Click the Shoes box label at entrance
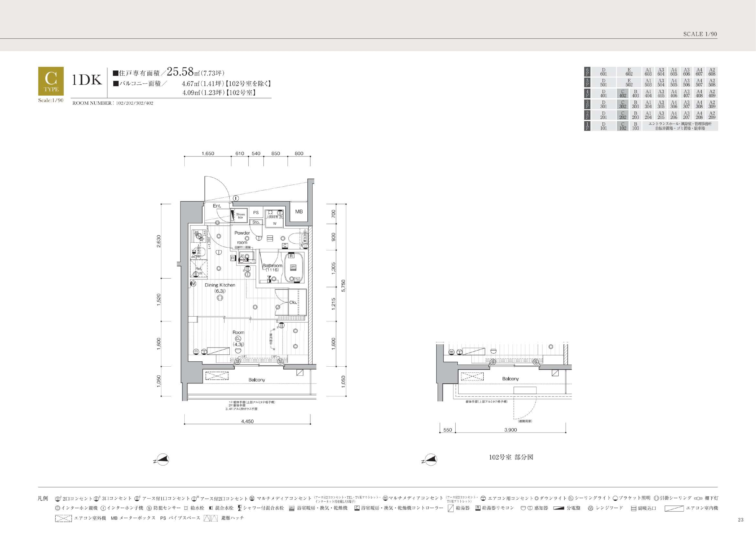756x534 pixels. tap(240, 216)
